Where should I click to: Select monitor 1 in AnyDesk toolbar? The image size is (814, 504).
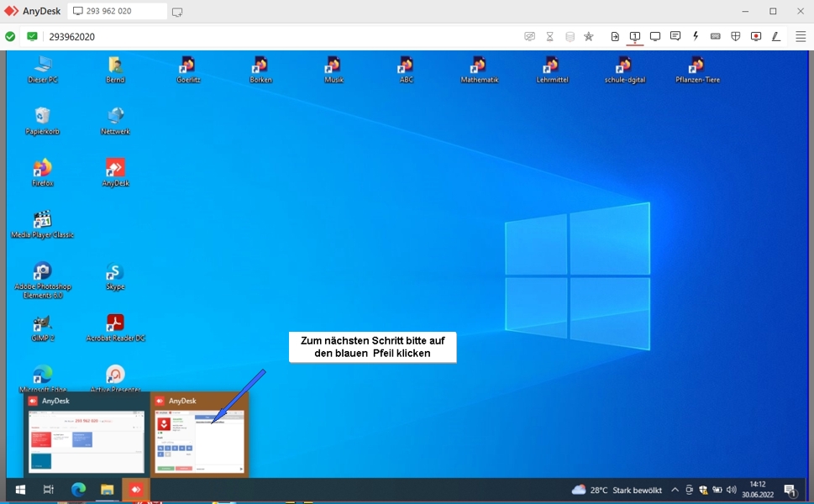click(635, 36)
